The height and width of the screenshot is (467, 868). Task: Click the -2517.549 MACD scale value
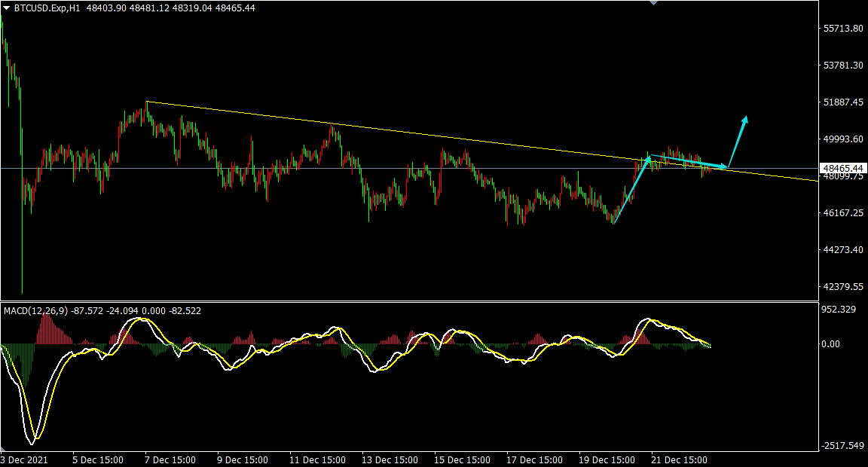pyautogui.click(x=842, y=446)
